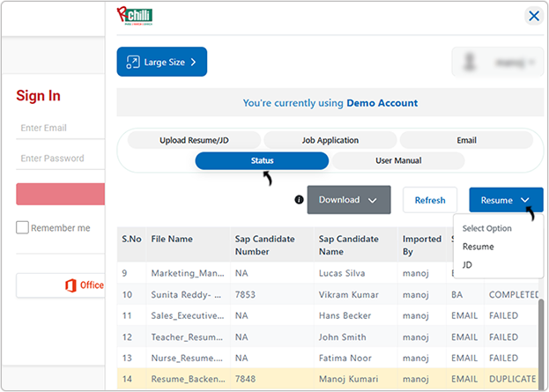Click the Large Size button
The height and width of the screenshot is (392, 549).
(162, 62)
